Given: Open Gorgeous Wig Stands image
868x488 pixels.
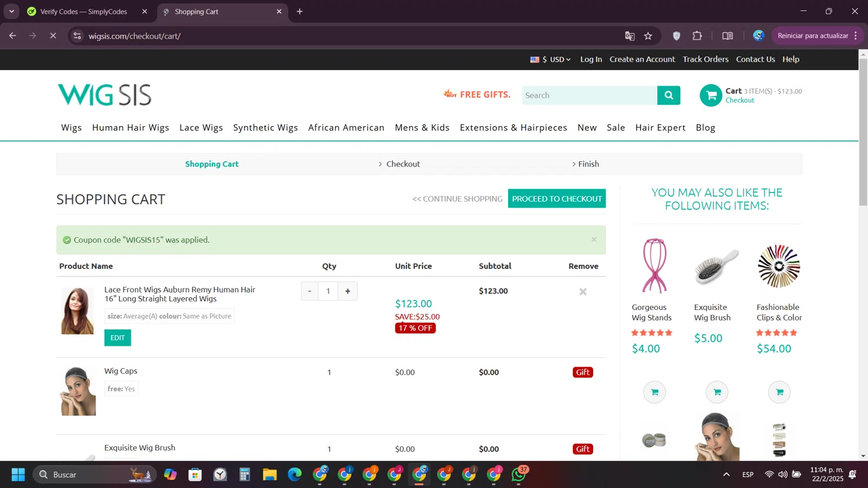Looking at the screenshot, I should (654, 266).
